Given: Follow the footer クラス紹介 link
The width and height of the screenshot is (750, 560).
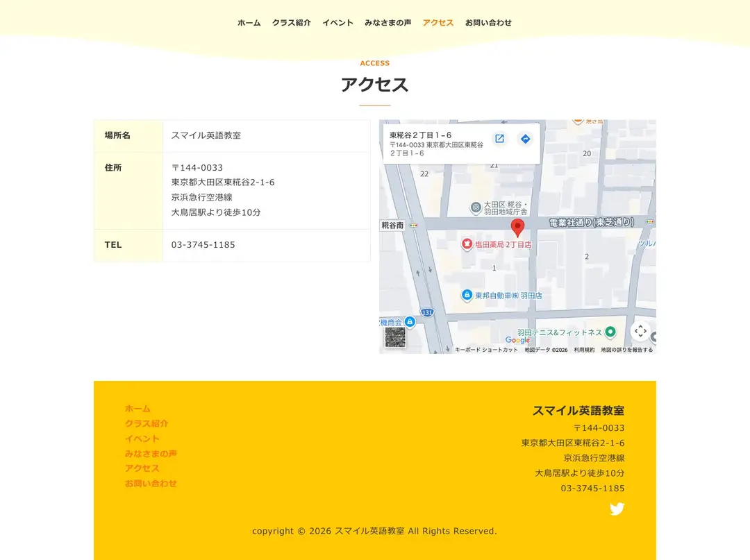Looking at the screenshot, I should [x=147, y=423].
